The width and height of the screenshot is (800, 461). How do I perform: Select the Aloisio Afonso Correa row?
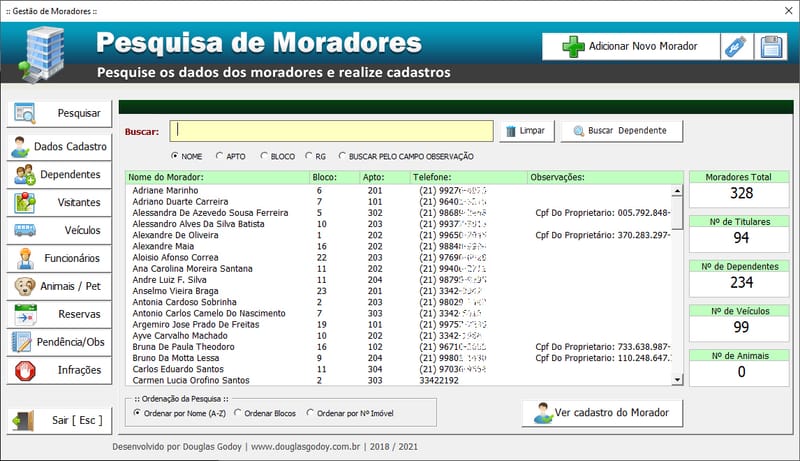click(x=398, y=258)
